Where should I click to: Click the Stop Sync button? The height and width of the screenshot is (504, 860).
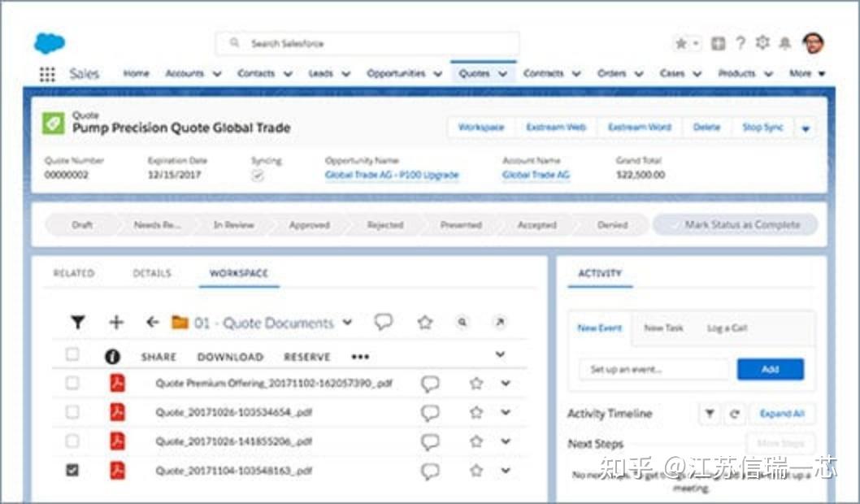(763, 128)
